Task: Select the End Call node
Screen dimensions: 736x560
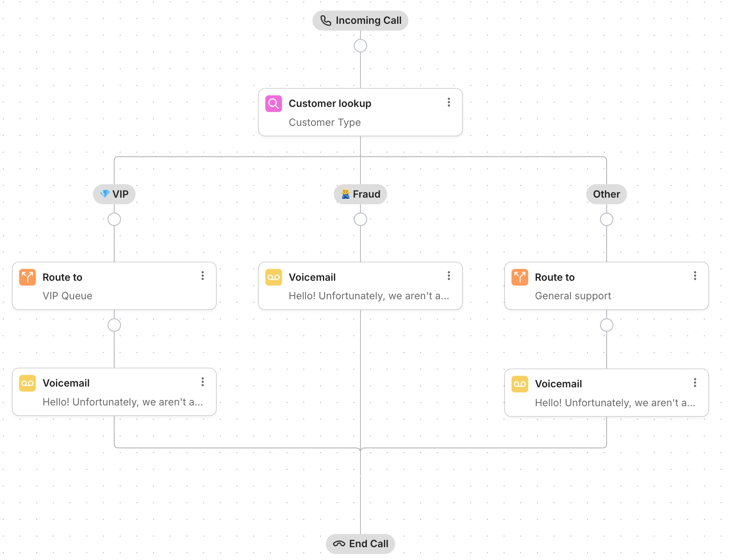Action: coord(360,543)
